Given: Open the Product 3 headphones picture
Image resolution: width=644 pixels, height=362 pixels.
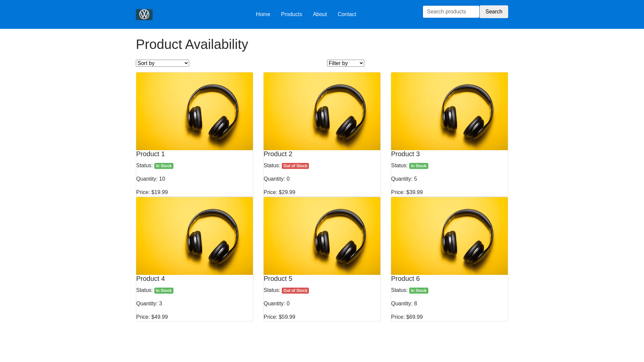Looking at the screenshot, I should click(x=449, y=111).
